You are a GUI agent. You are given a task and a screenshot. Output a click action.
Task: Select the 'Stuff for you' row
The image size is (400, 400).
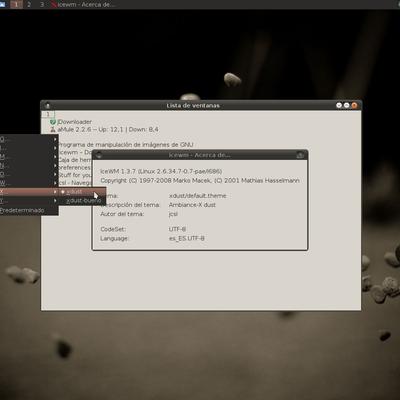pyautogui.click(x=75, y=175)
